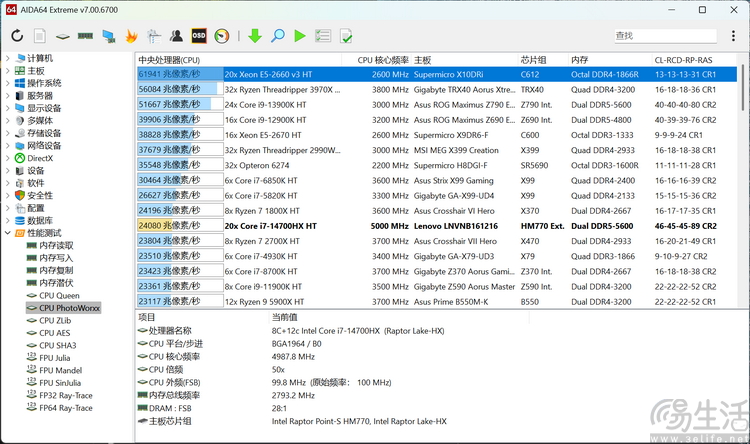The image size is (750, 444).
Task: Select DirectX in the tree
Action: point(40,158)
